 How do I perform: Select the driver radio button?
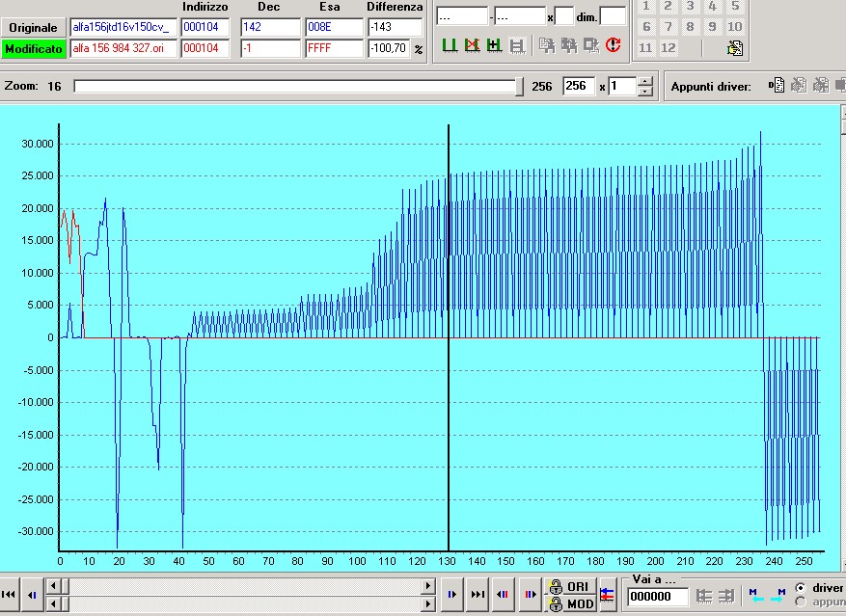coord(801,587)
